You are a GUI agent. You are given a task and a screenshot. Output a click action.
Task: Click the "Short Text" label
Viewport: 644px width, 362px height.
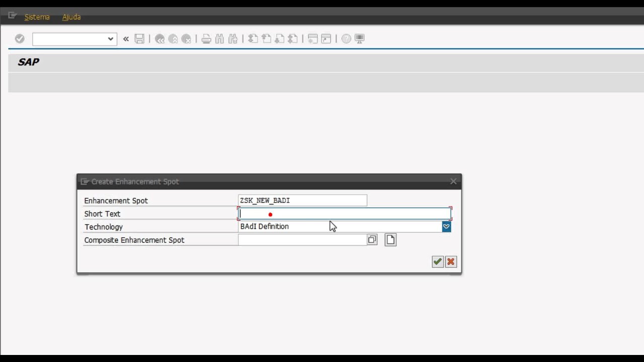click(102, 214)
